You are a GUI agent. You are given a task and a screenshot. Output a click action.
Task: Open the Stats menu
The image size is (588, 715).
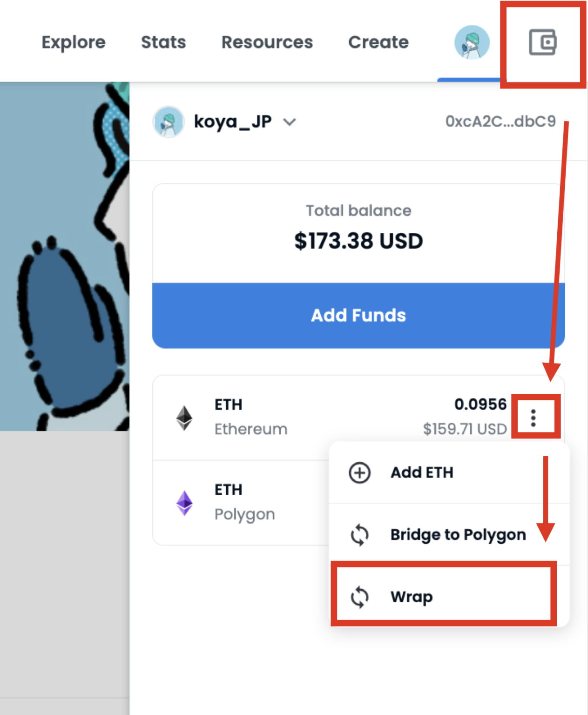pyautogui.click(x=163, y=42)
